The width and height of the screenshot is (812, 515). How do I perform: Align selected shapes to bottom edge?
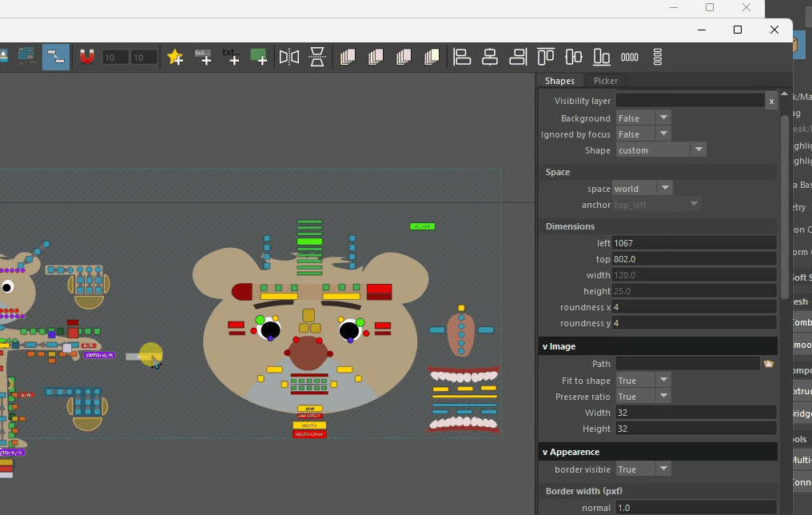click(x=602, y=57)
